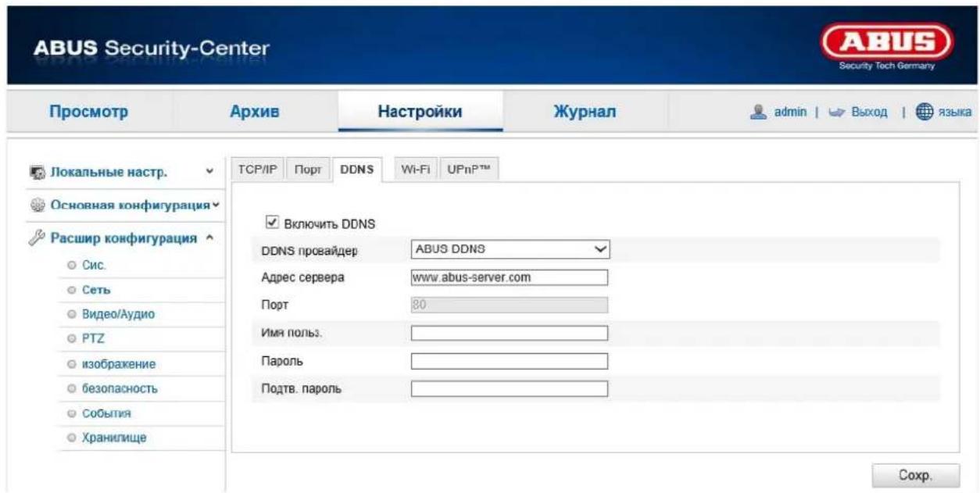980x493 pixels.
Task: Select Сеть in the sidebar
Action: point(97,291)
